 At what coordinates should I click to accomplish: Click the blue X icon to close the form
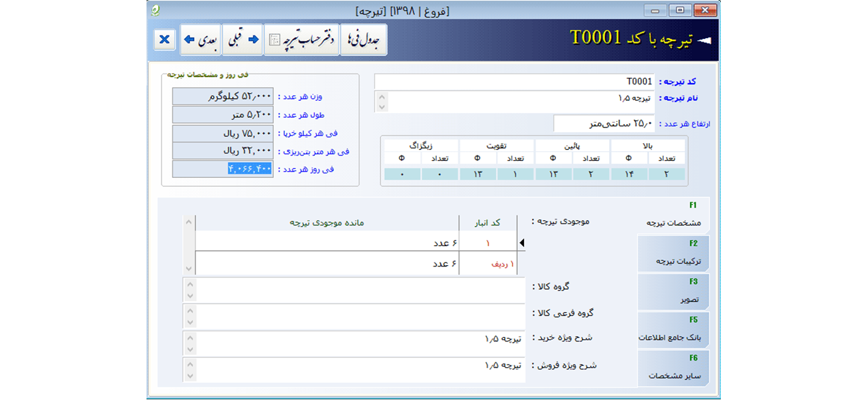164,40
